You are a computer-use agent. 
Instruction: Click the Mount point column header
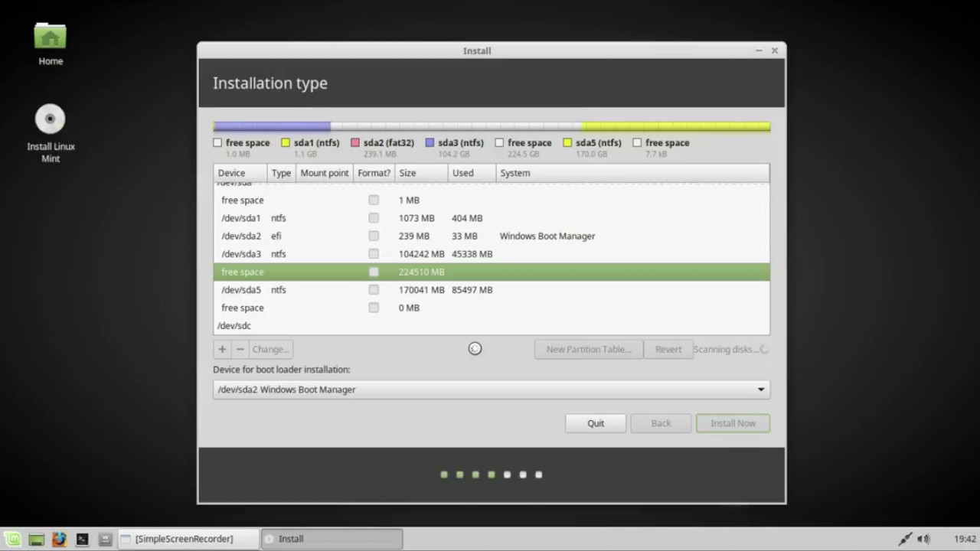(325, 173)
